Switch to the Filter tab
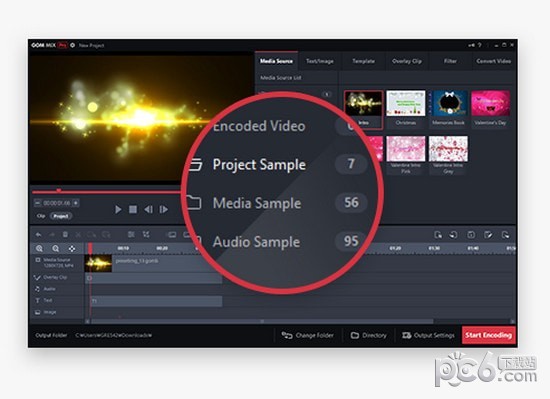 tap(450, 61)
